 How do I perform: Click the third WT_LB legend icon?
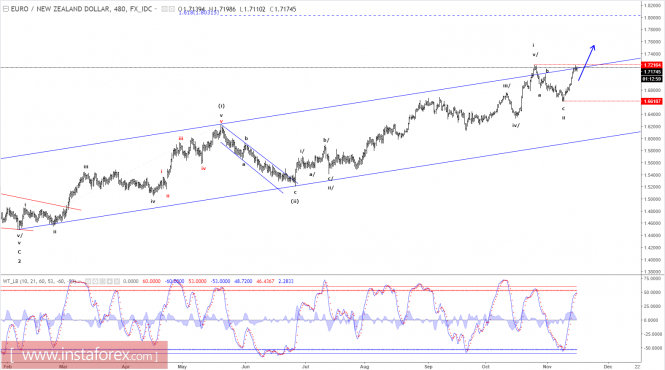[x=103, y=281]
